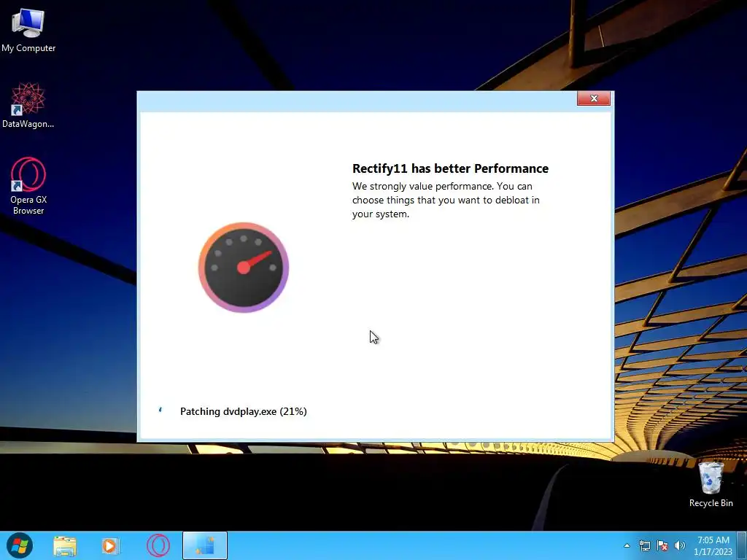Open the My Computer desktop icon
The image size is (747, 560).
[28, 30]
